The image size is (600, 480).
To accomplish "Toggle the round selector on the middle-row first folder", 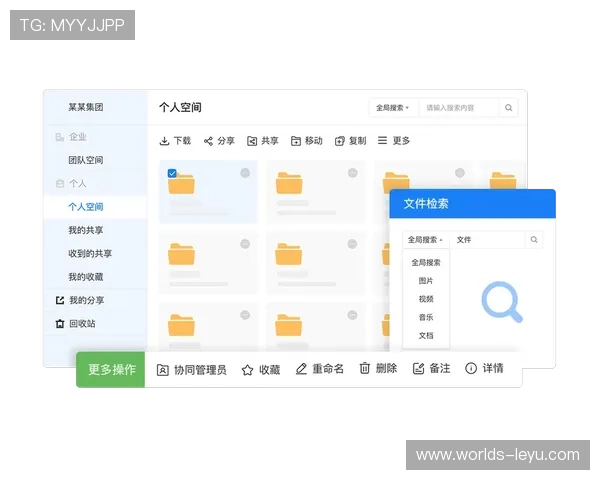I will click(245, 244).
